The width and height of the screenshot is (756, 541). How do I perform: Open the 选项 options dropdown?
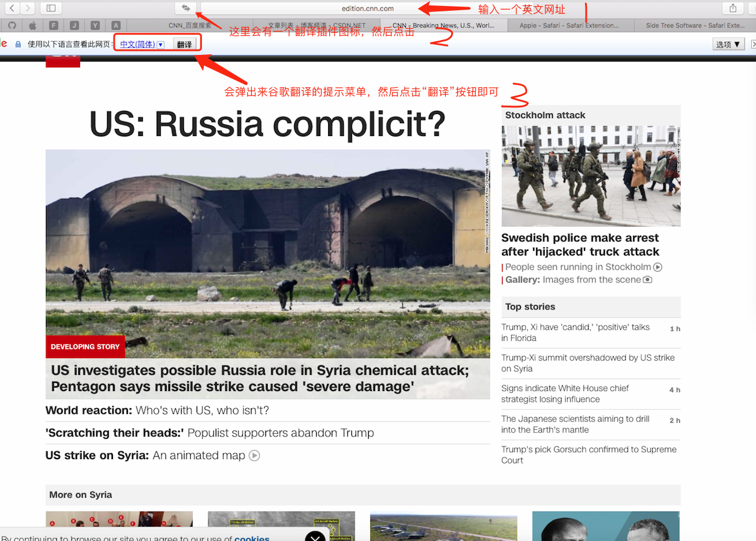(728, 44)
